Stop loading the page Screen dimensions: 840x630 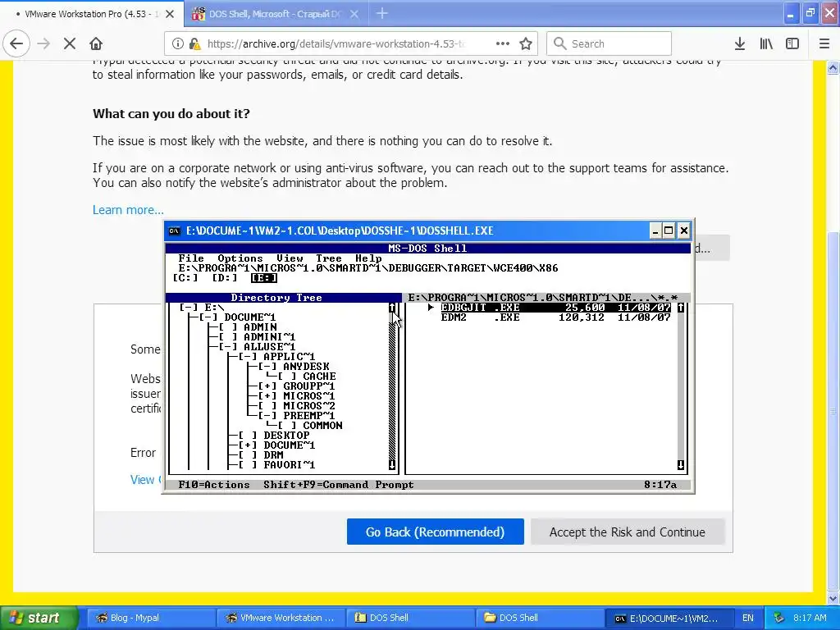[x=70, y=44]
